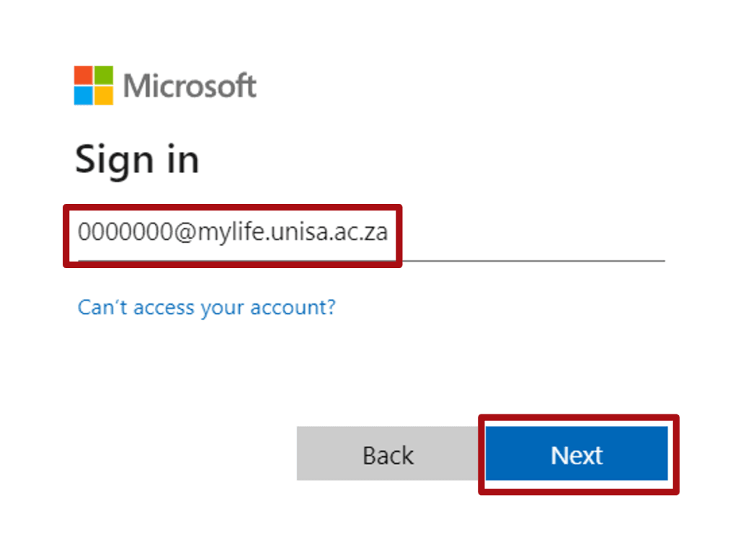Click the green square of the Microsoft logo
This screenshot has height=560, width=738.
104,76
